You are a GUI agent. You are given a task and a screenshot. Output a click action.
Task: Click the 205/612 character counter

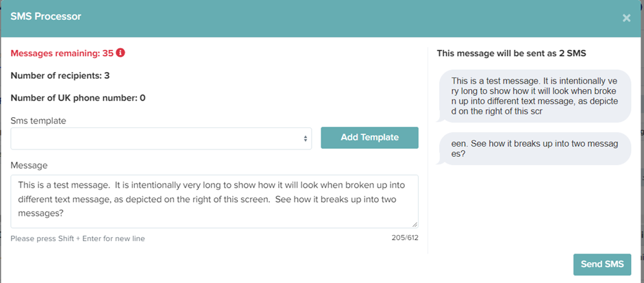(405, 237)
